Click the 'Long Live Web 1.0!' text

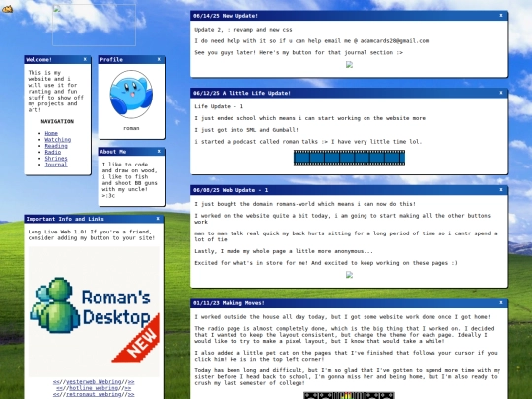[x=57, y=232]
